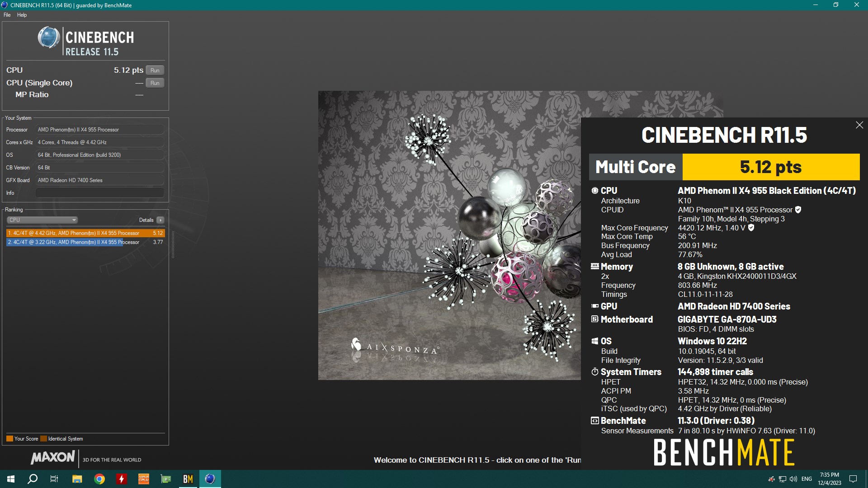
Task: Click the ENG language indicator
Action: [807, 479]
